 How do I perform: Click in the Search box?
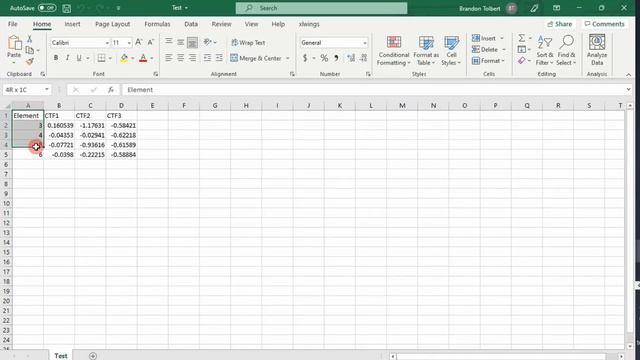pyautogui.click(x=321, y=8)
